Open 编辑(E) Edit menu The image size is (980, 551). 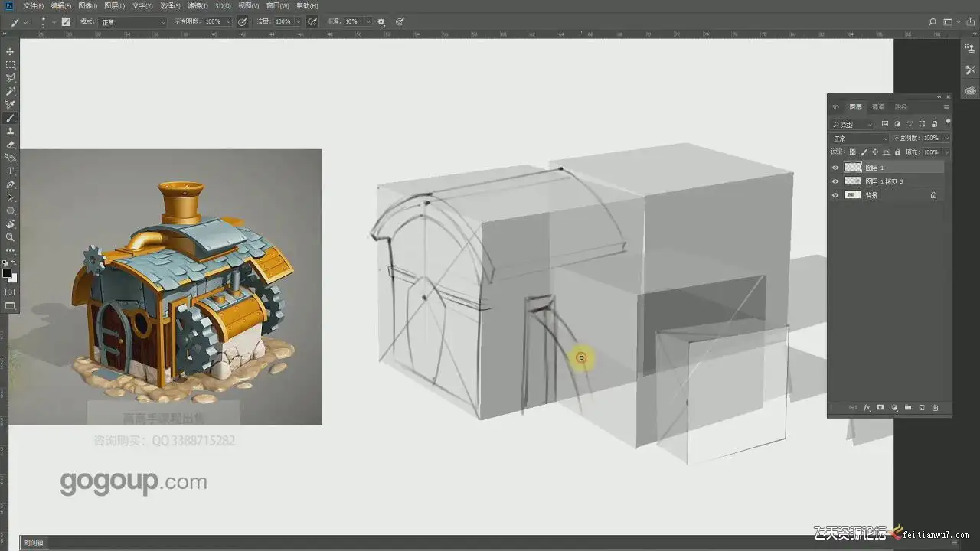coord(60,5)
